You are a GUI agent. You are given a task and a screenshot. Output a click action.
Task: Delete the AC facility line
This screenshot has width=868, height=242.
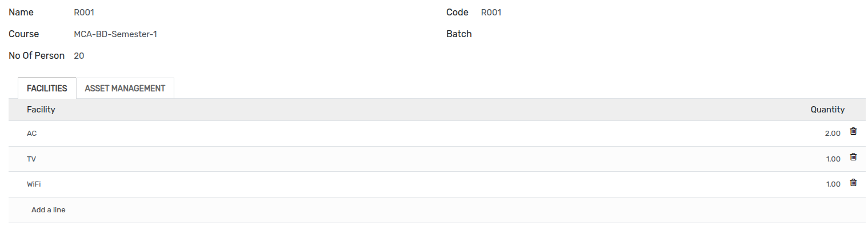click(853, 131)
